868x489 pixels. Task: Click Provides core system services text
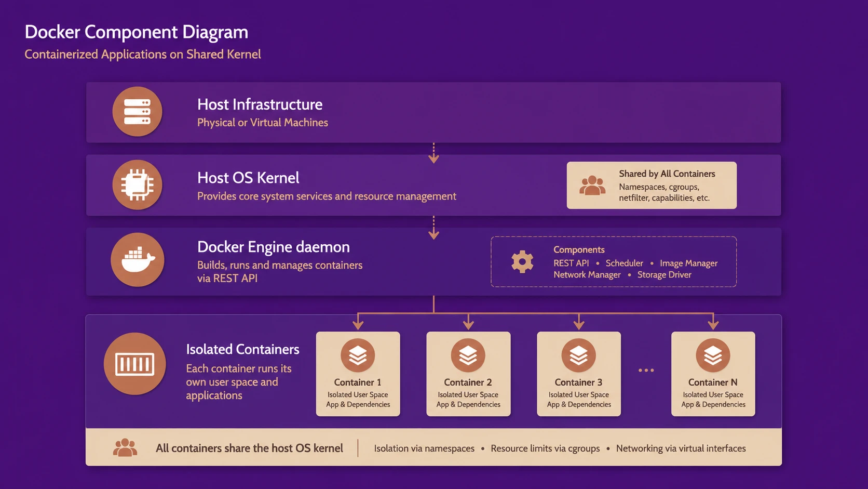[327, 196]
